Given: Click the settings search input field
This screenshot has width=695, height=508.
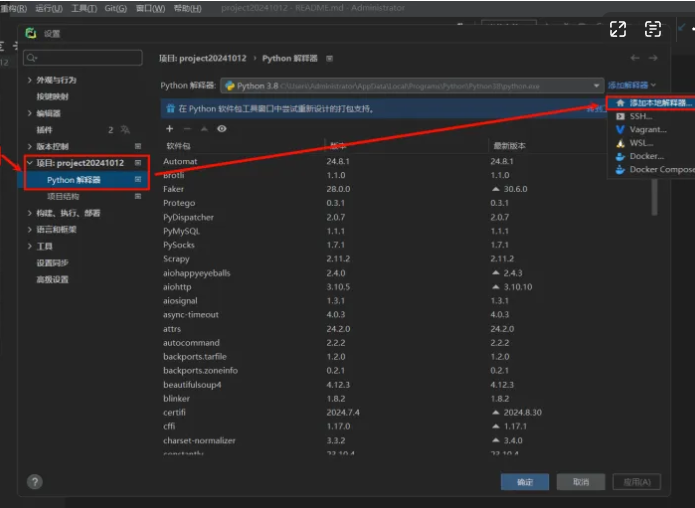Looking at the screenshot, I should pyautogui.click(x=83, y=58).
